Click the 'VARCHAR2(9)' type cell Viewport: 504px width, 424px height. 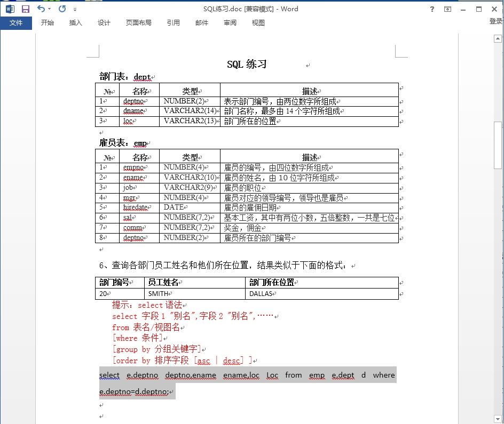point(188,187)
